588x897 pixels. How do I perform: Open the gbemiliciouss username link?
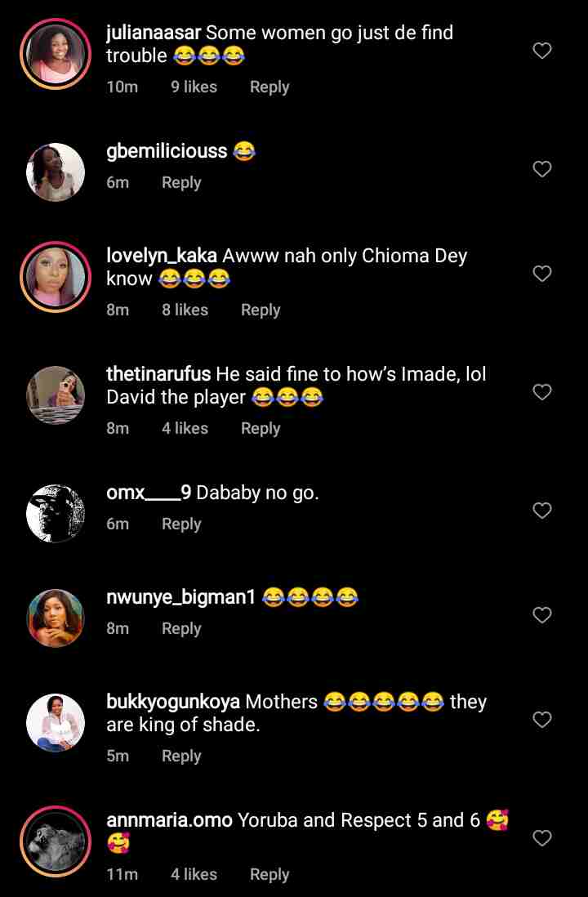click(x=167, y=151)
